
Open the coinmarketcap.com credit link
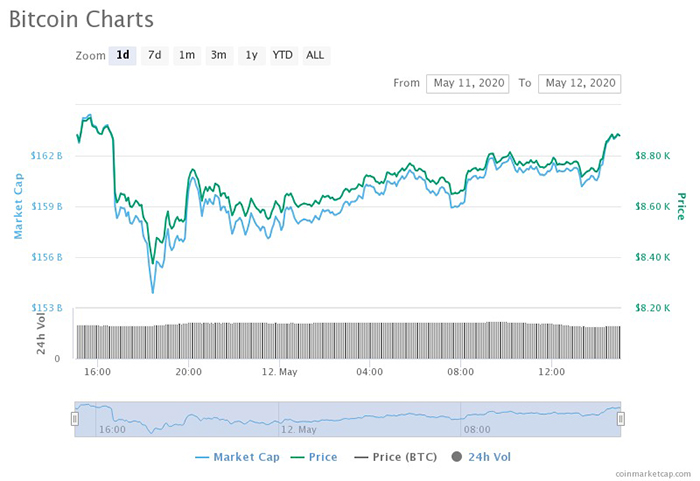point(652,472)
